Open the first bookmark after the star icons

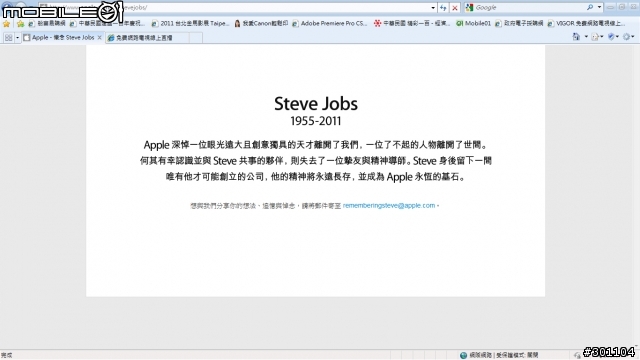point(47,24)
